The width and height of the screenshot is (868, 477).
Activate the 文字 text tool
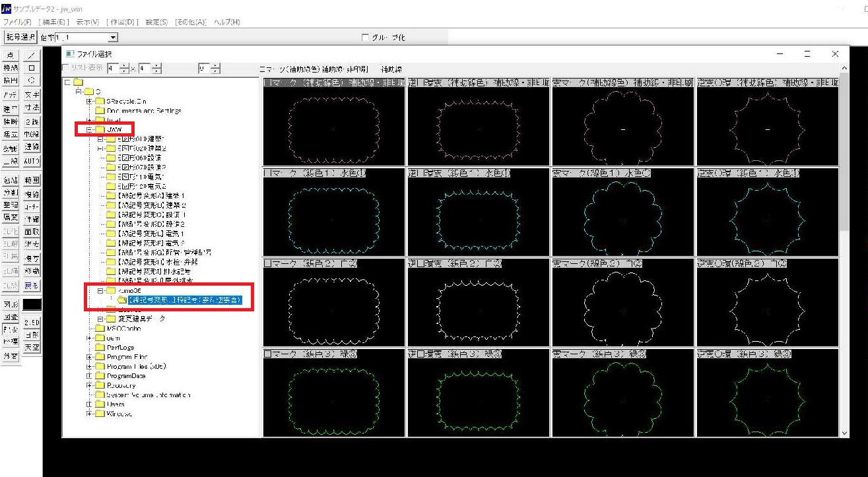coord(33,94)
